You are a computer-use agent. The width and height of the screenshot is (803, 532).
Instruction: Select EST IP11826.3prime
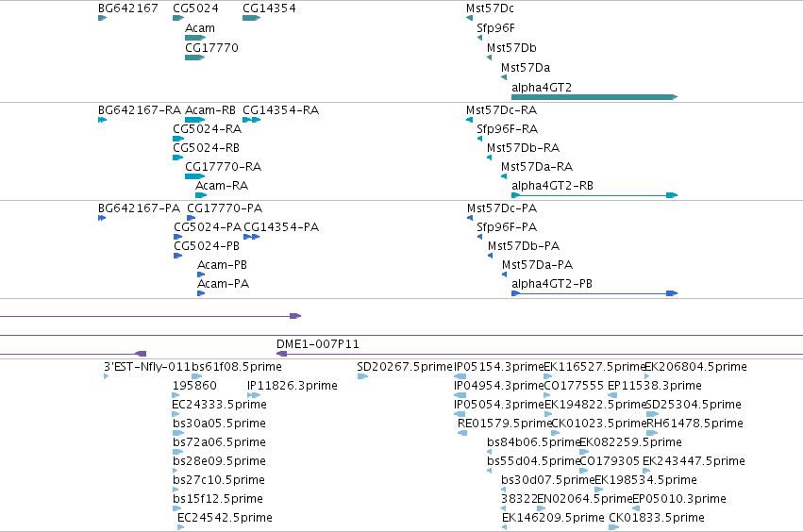[292, 386]
